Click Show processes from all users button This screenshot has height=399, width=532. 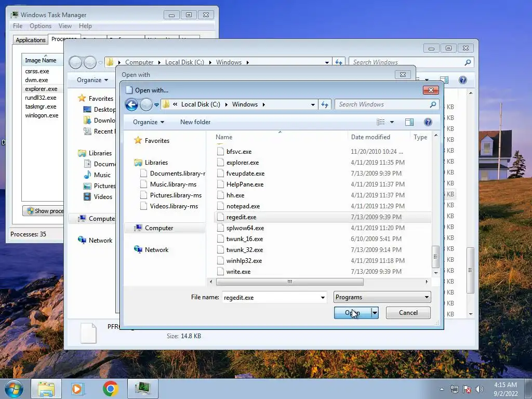pos(44,211)
